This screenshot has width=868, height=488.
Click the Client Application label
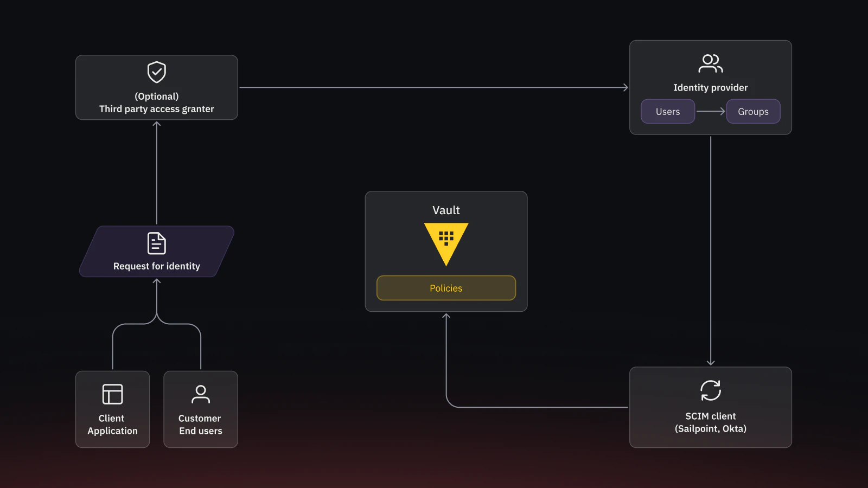(112, 425)
